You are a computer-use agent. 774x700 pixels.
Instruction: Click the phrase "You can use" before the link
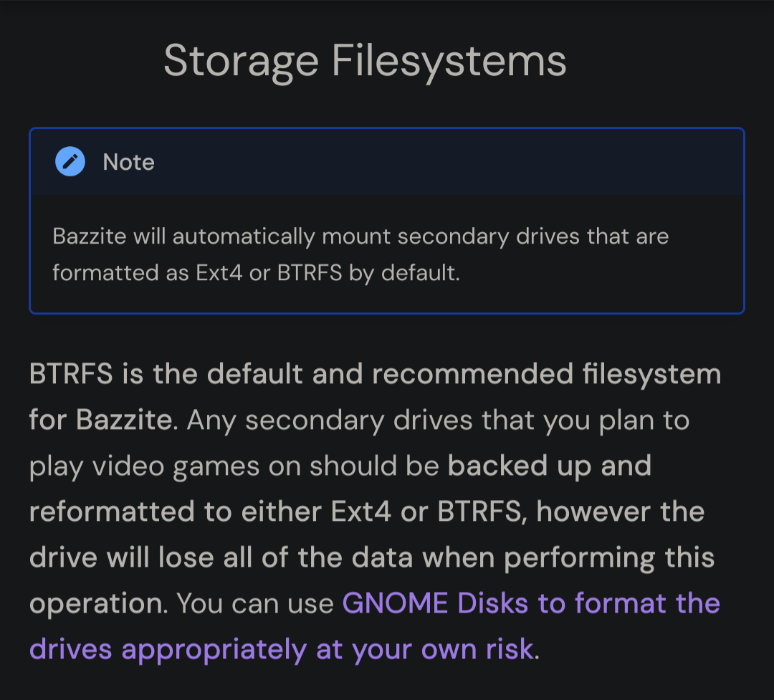point(255,603)
